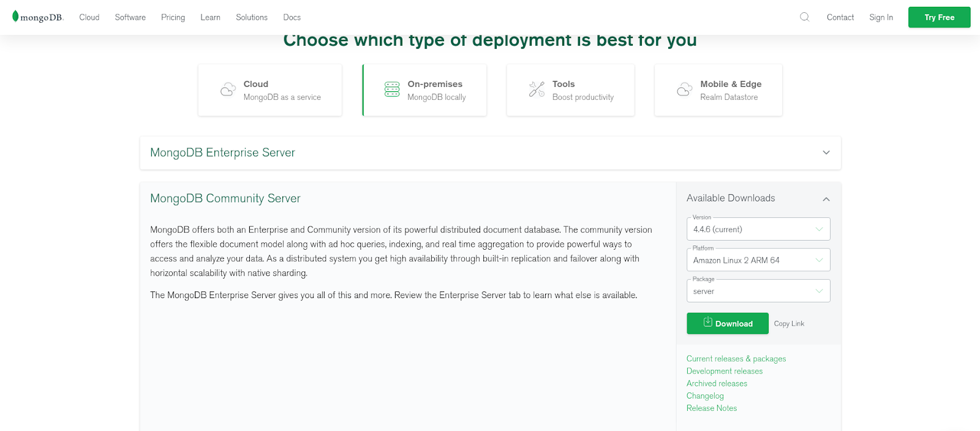
Task: Select the Mobile & Edge Realm Datastore card
Action: 718,90
